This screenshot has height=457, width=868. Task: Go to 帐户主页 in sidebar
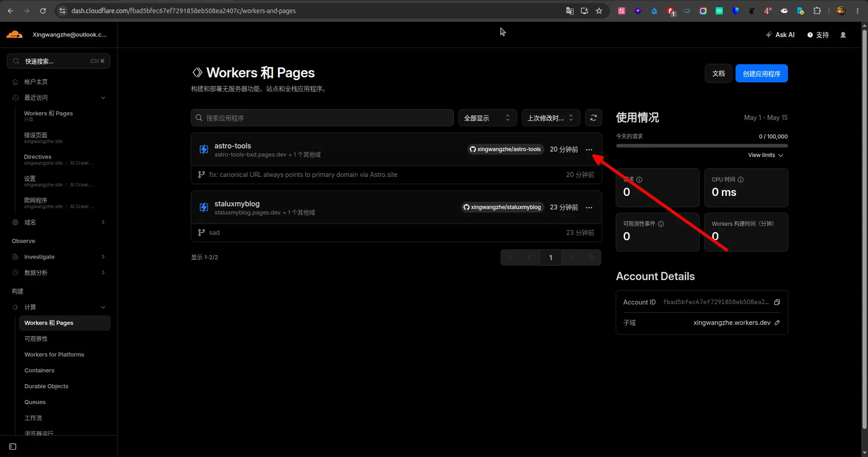[x=36, y=82]
